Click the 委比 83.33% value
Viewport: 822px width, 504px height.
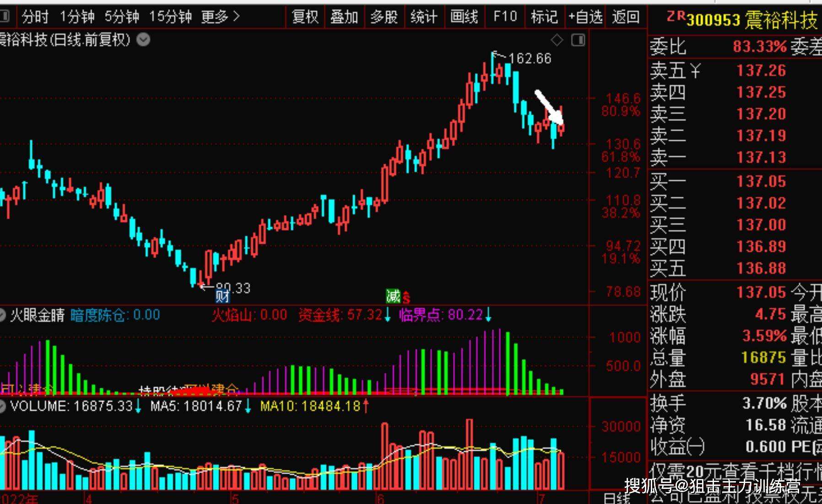pyautogui.click(x=760, y=47)
